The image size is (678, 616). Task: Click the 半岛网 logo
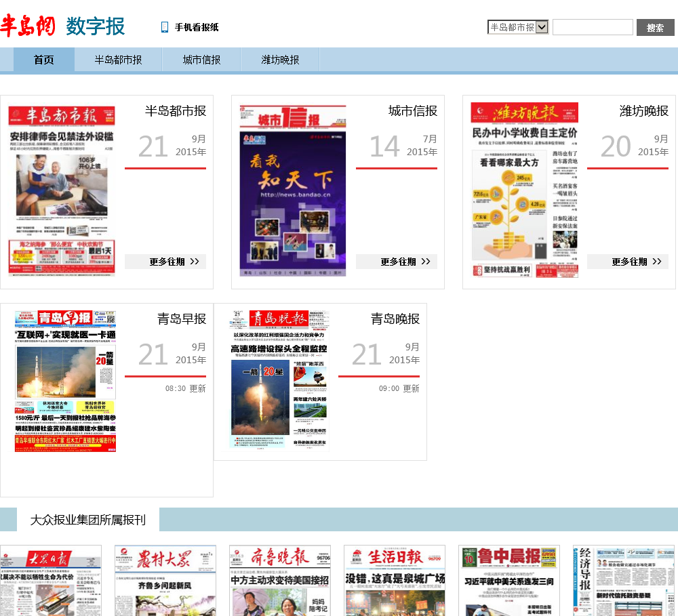point(28,26)
